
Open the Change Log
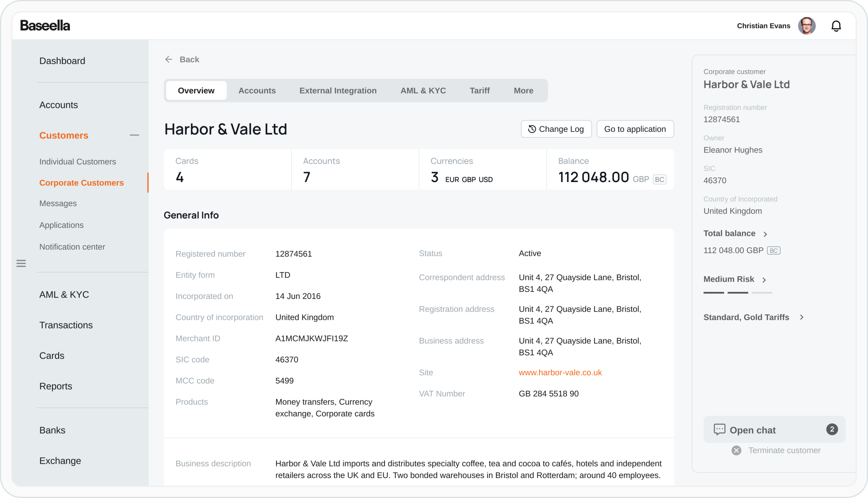pos(556,129)
